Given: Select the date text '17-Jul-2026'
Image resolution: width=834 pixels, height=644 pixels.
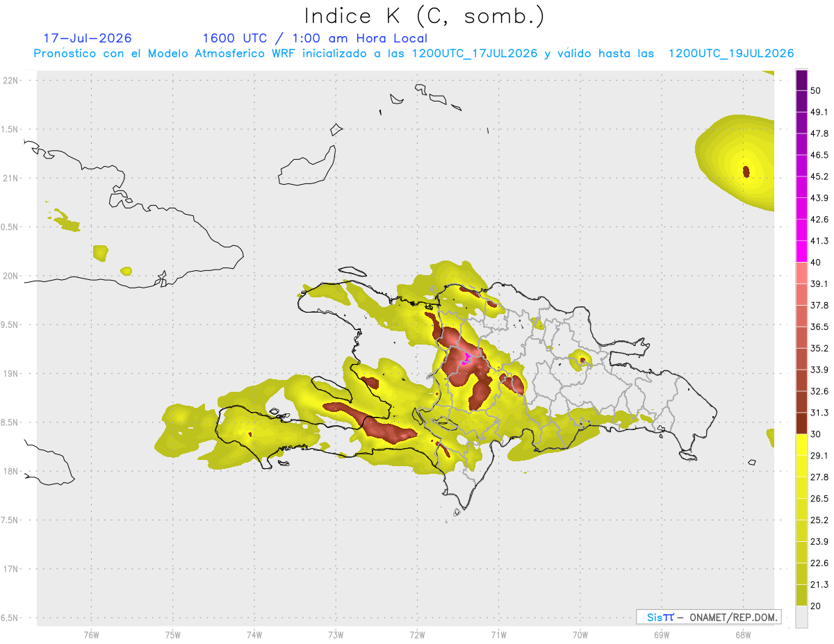Looking at the screenshot, I should pos(88,38).
